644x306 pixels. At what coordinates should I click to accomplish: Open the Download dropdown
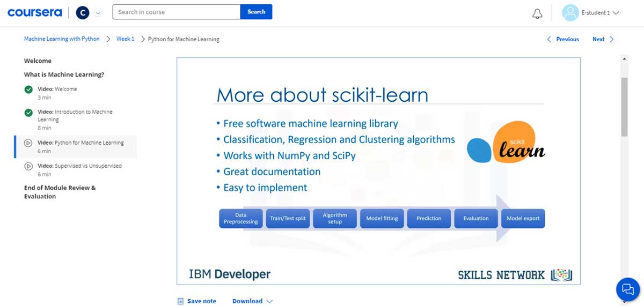pos(252,301)
